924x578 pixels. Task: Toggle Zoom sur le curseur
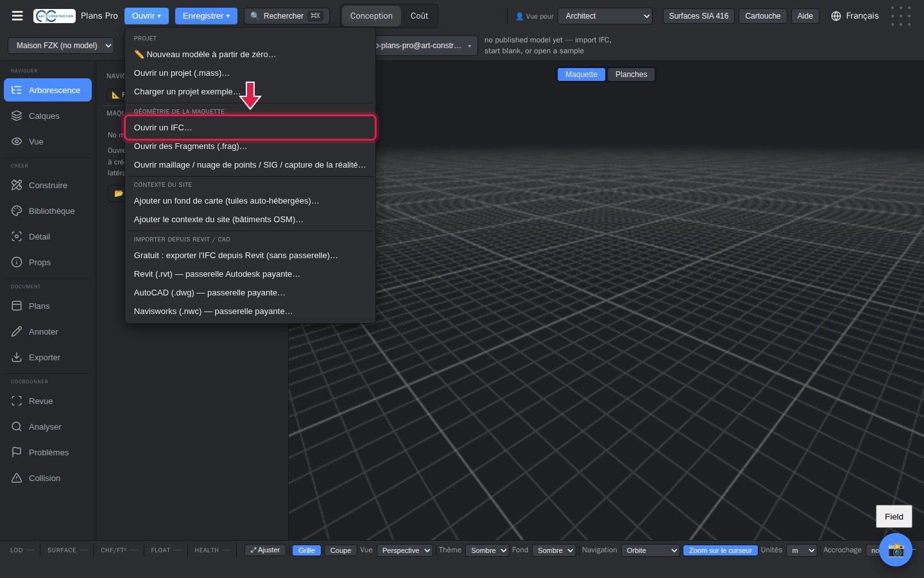(x=720, y=550)
